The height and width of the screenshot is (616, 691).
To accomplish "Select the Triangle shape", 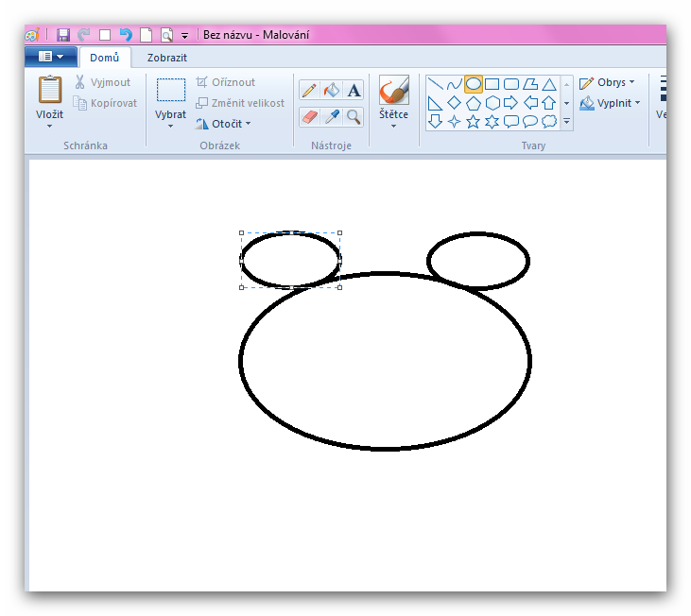I will pos(549,84).
